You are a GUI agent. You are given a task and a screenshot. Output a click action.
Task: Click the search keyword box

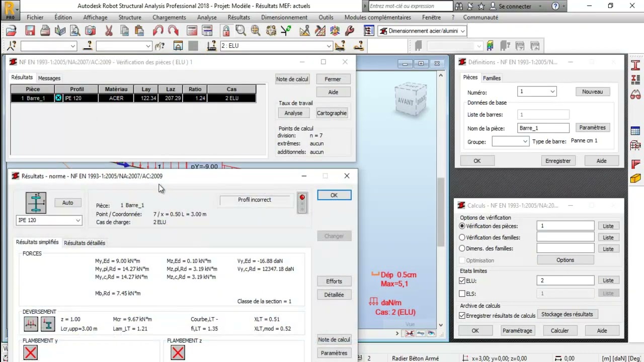411,6
